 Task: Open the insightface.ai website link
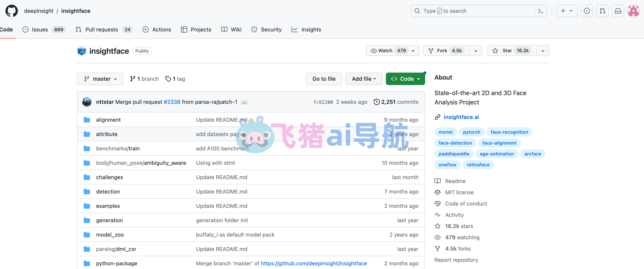click(x=461, y=117)
